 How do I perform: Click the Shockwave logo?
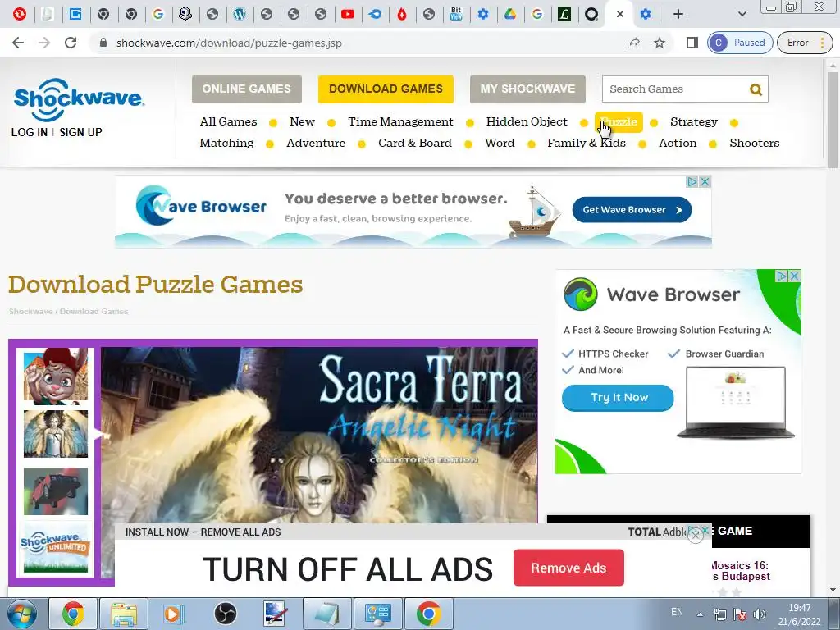[x=79, y=99]
